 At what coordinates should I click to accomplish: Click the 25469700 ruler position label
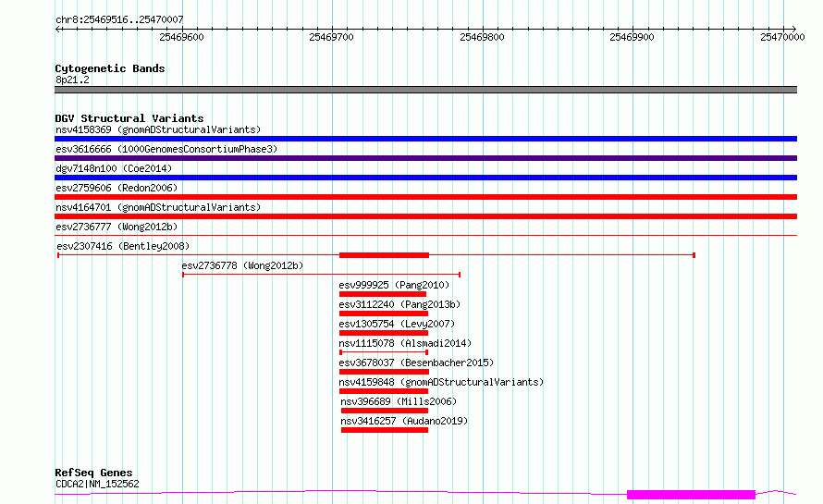pos(331,37)
